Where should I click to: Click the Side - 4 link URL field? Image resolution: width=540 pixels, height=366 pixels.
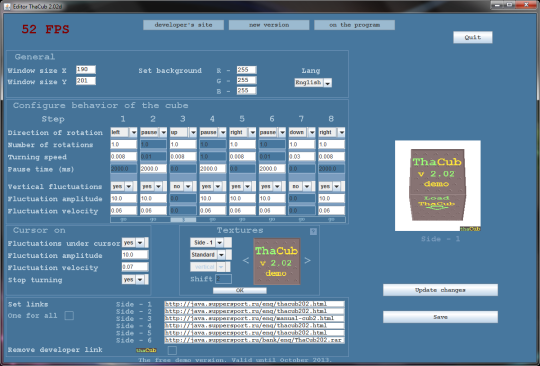click(x=255, y=326)
